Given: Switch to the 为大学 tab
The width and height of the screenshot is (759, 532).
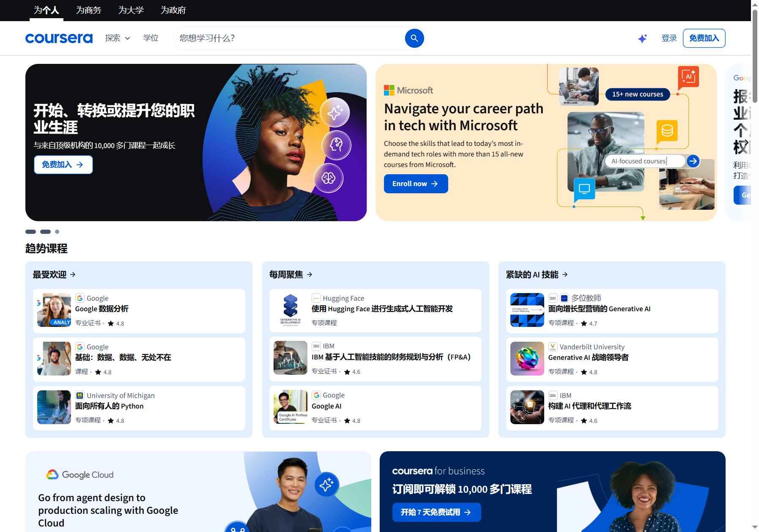Looking at the screenshot, I should coord(131,10).
